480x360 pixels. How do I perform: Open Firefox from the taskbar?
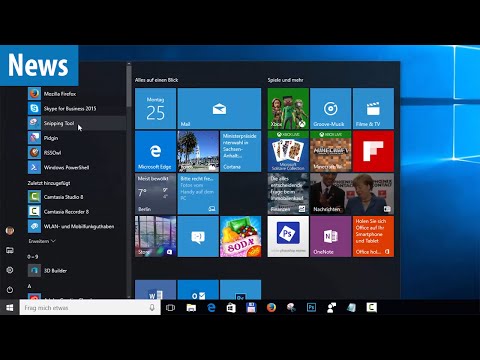(x=271, y=307)
